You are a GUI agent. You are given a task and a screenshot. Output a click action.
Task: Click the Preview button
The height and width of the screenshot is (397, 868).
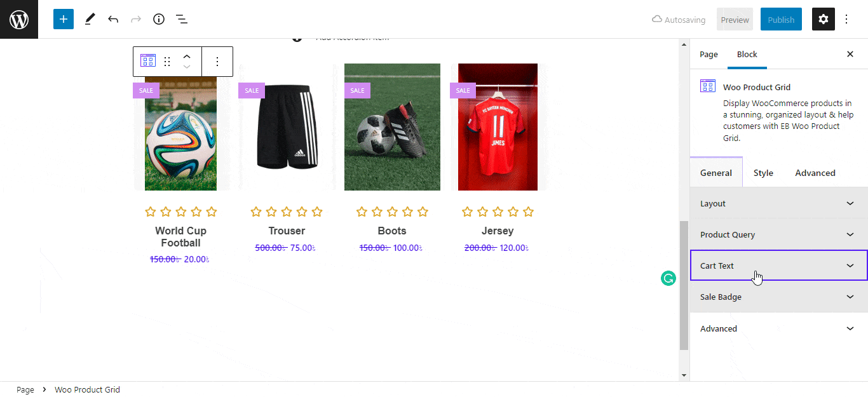click(735, 20)
